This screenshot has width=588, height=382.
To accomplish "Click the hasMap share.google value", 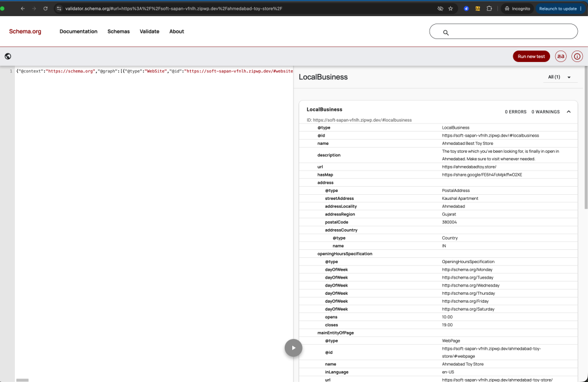I will point(482,175).
